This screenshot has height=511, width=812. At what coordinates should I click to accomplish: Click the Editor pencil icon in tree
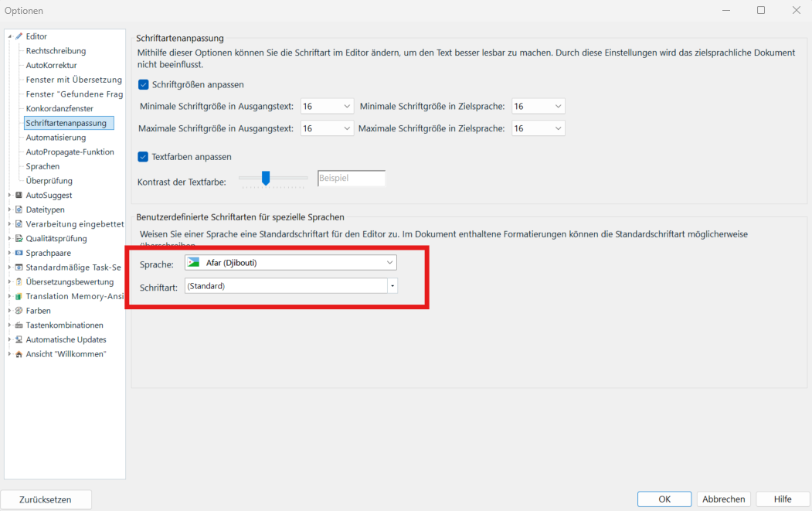click(19, 36)
